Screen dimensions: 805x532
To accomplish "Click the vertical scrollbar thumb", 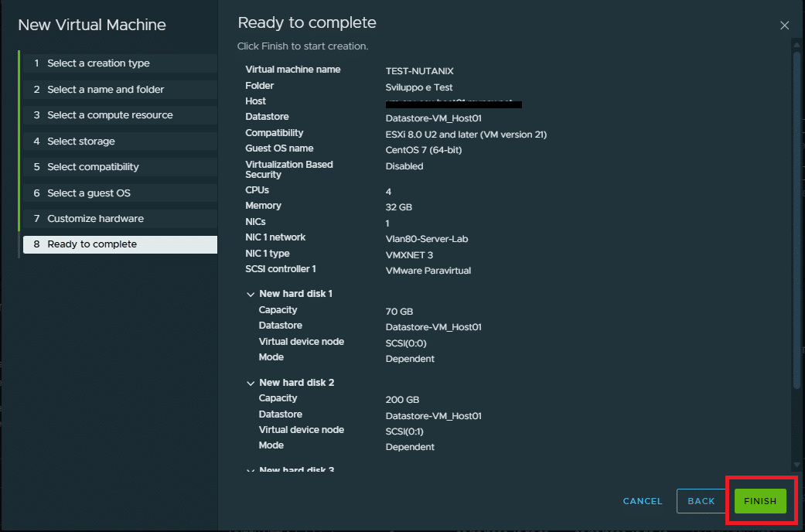I will pyautogui.click(x=796, y=217).
